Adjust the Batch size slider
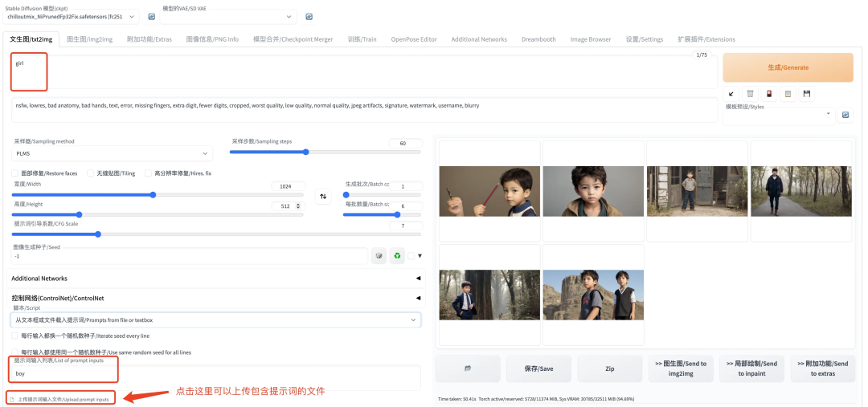Screen dimensions: 868x407 click(382, 214)
